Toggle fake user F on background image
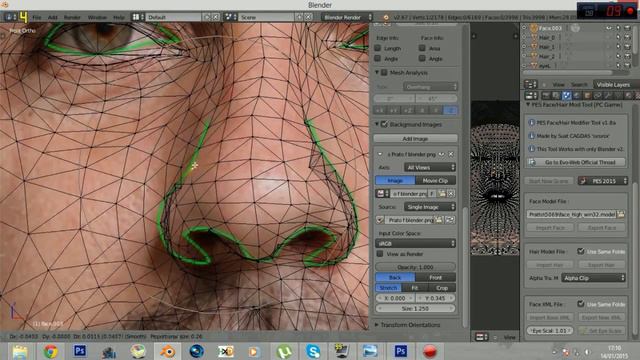This screenshot has height=360, width=640. tap(432, 193)
